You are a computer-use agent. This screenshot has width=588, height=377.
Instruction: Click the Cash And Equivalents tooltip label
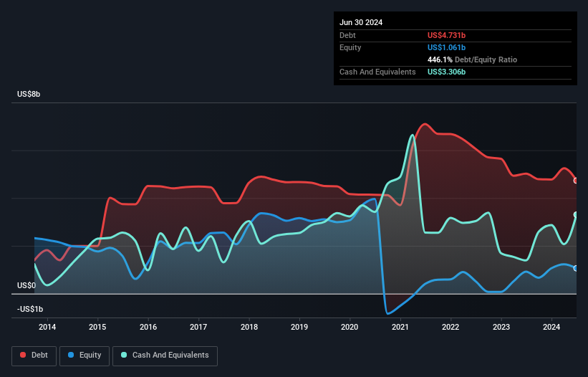pyautogui.click(x=377, y=72)
